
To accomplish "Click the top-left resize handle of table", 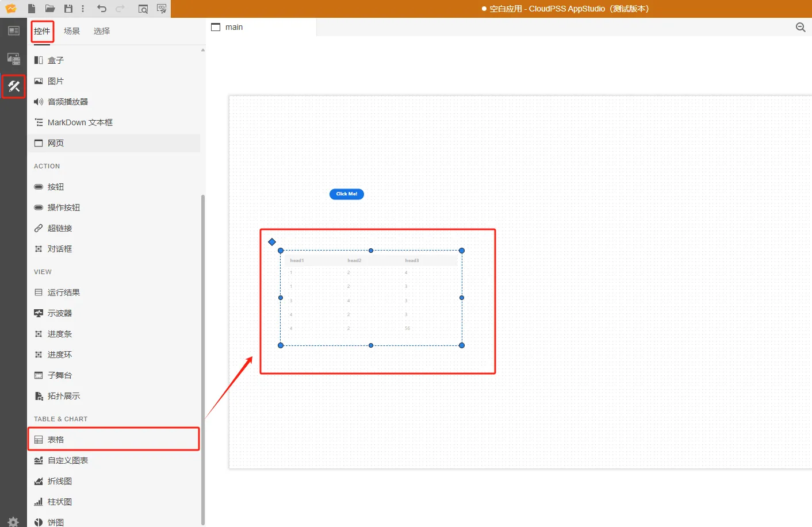I will [x=281, y=251].
